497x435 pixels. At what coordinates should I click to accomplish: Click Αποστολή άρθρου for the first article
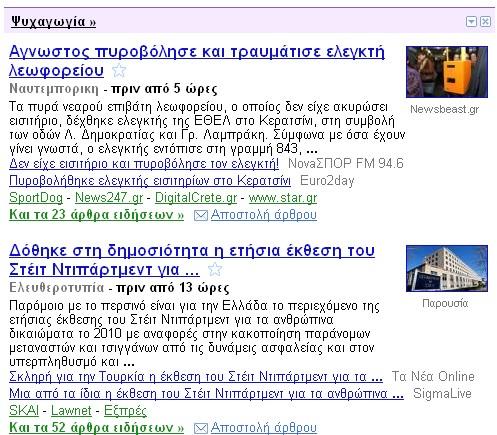(264, 215)
